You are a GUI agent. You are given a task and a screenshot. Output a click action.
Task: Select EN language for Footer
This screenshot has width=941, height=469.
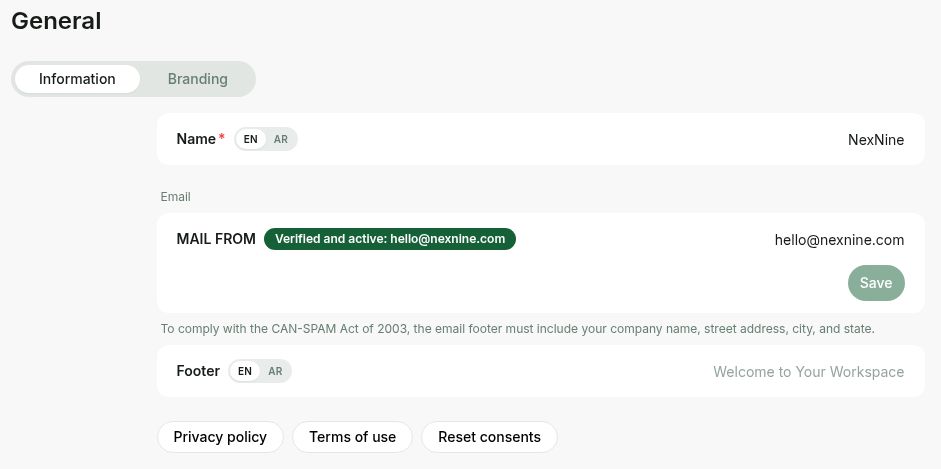click(x=245, y=371)
